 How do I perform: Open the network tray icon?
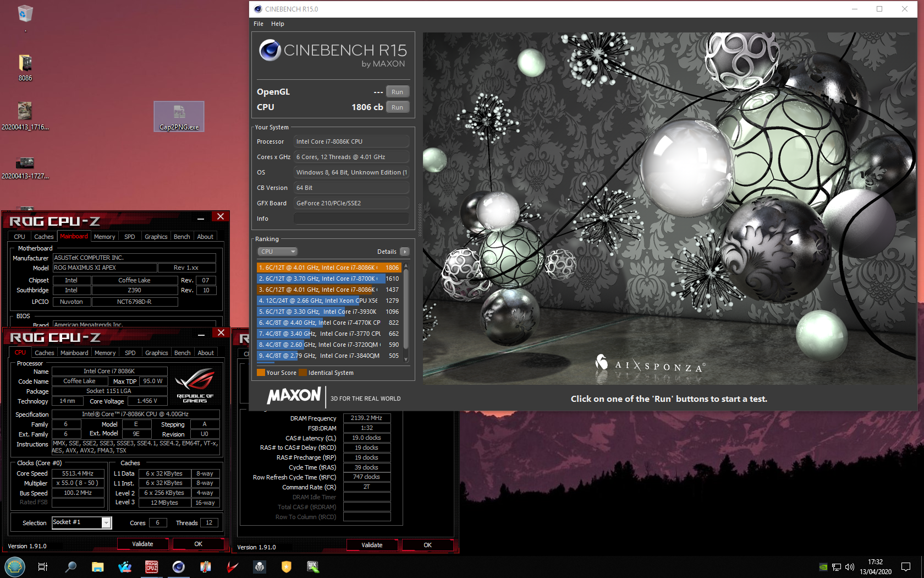pos(837,567)
